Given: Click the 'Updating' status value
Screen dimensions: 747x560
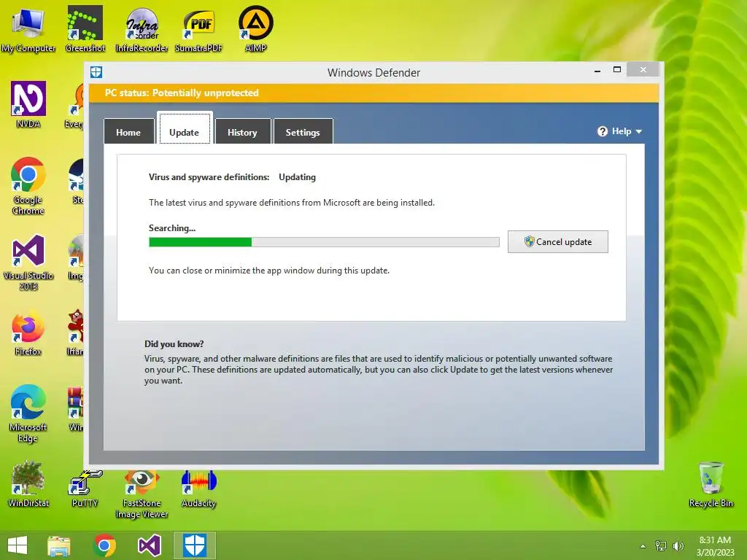Looking at the screenshot, I should (x=298, y=177).
